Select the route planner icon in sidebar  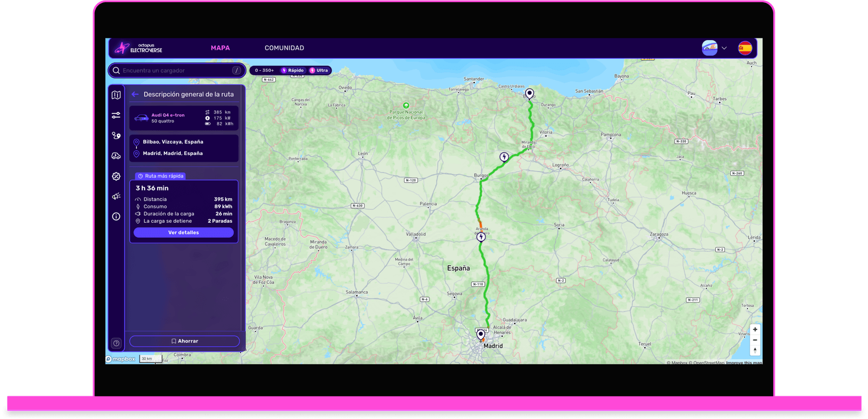tap(116, 135)
